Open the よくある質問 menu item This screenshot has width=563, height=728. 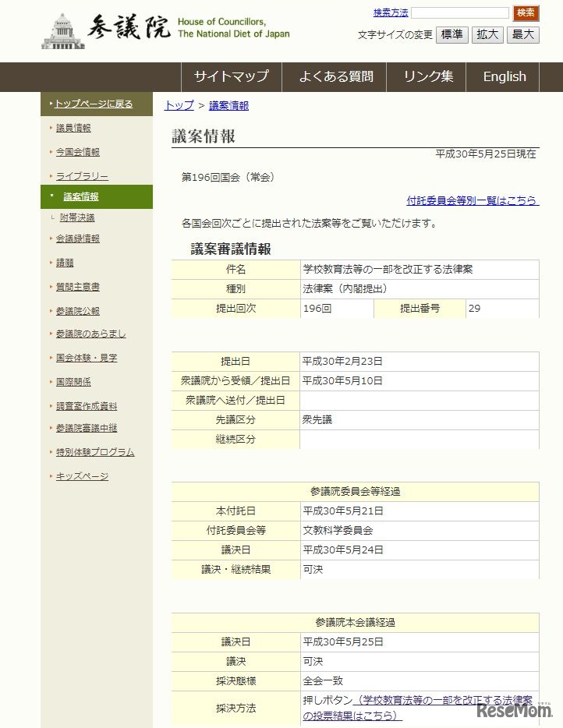click(x=335, y=76)
